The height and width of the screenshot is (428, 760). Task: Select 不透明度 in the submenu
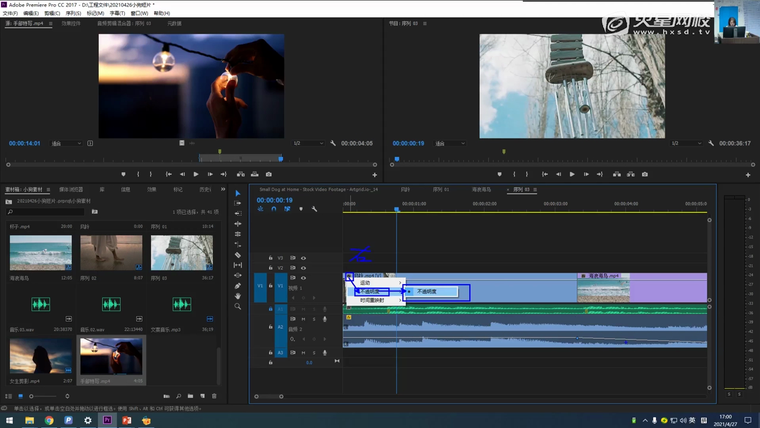pyautogui.click(x=428, y=291)
